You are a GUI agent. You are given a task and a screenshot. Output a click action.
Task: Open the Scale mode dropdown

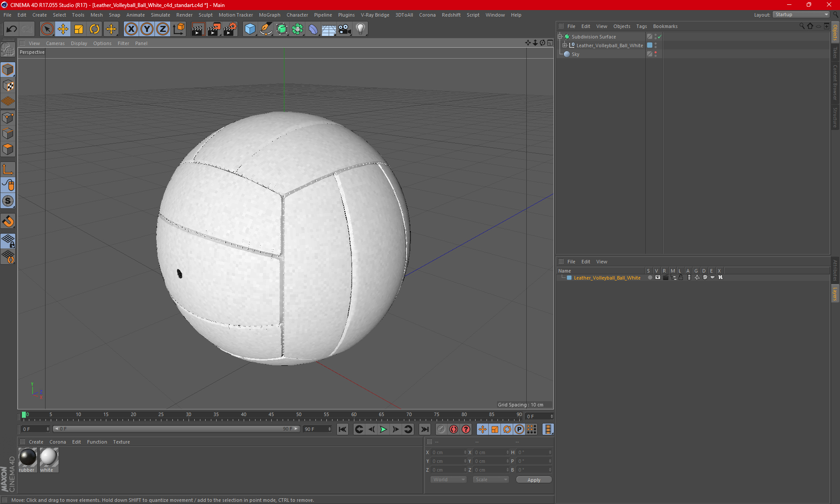pyautogui.click(x=491, y=479)
